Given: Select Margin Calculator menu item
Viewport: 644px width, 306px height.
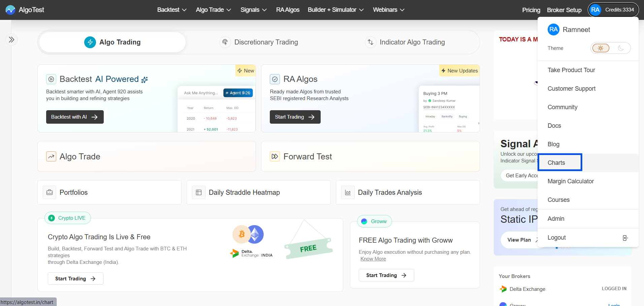Looking at the screenshot, I should (x=571, y=181).
